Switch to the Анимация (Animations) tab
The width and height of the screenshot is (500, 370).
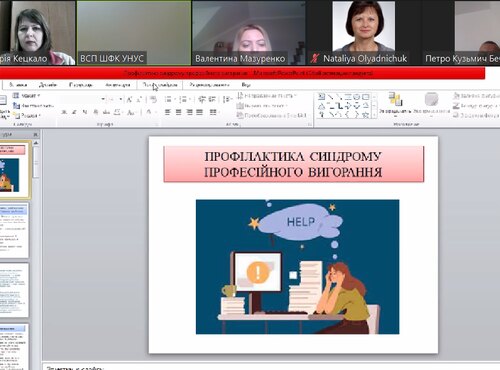click(117, 85)
